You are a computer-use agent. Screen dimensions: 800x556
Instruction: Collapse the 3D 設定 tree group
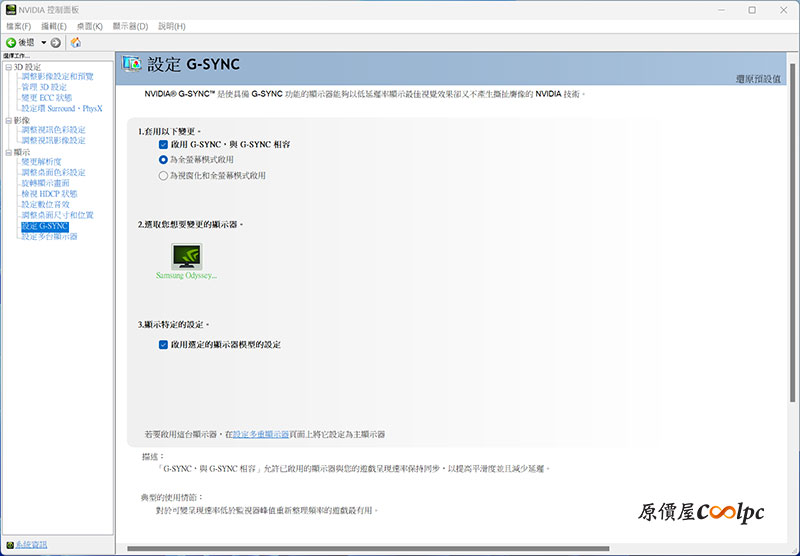point(8,67)
